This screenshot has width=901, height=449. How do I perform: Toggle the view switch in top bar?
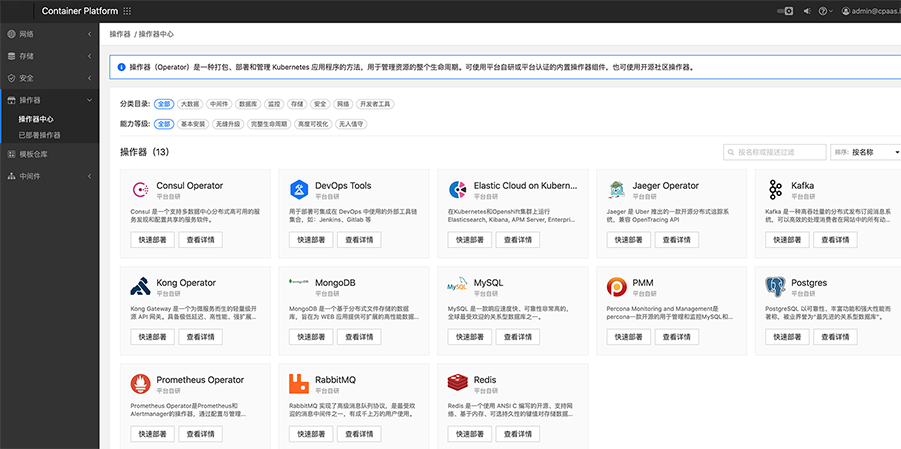point(787,11)
